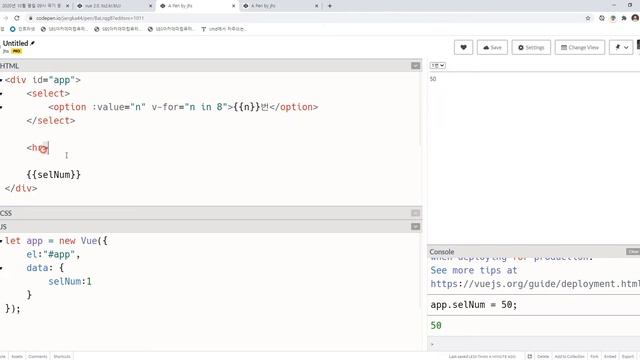Screen dimensions: 640x360
Task: Click the browser address bar URL
Action: [90, 18]
